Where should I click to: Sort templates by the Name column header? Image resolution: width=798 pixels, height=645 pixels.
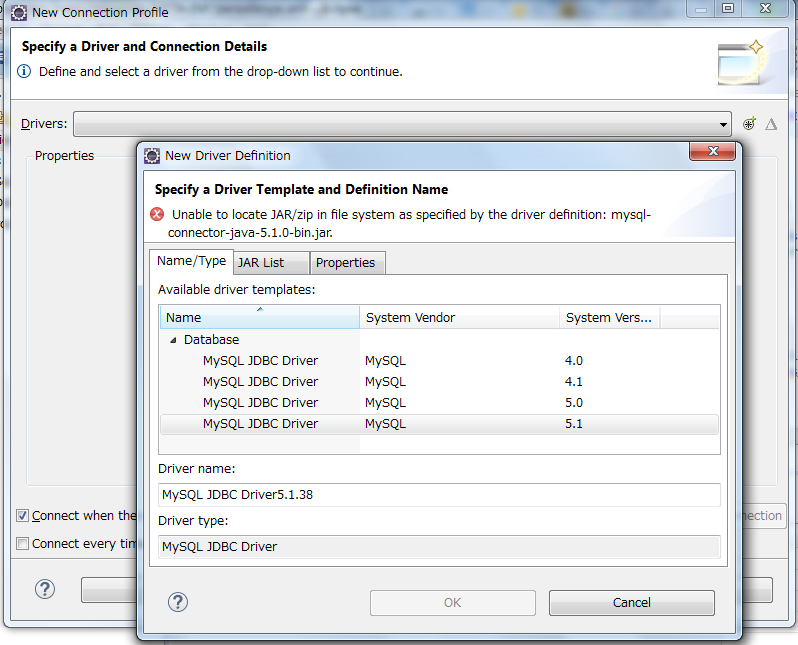(x=259, y=317)
